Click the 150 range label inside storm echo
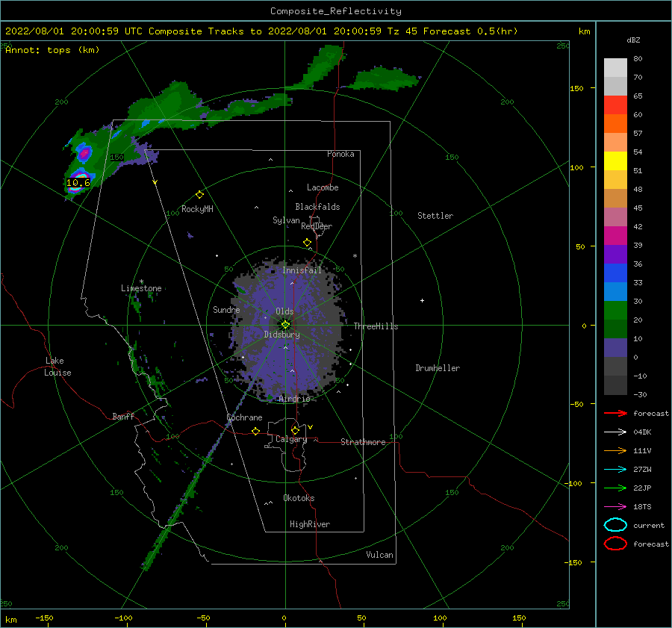672x628 pixels. [x=117, y=158]
